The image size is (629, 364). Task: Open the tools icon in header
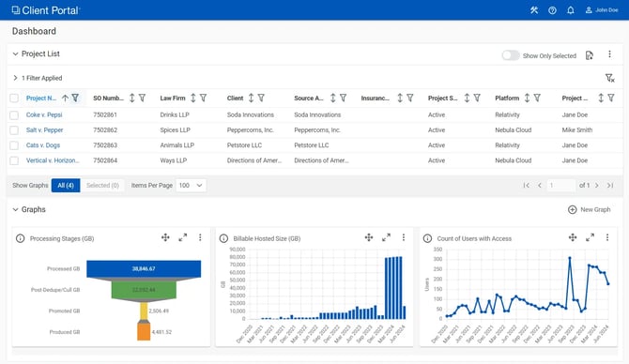[534, 10]
